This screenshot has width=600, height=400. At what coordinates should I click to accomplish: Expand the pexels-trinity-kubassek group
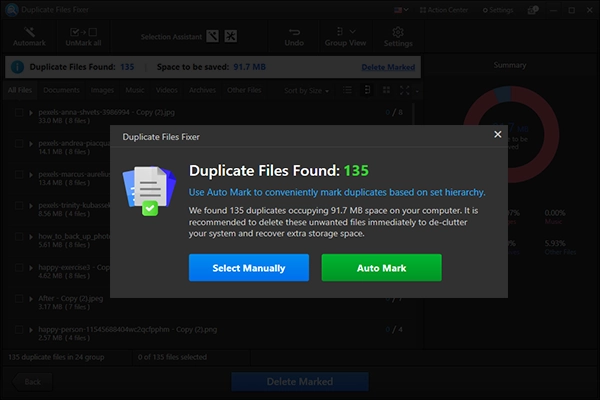31,206
